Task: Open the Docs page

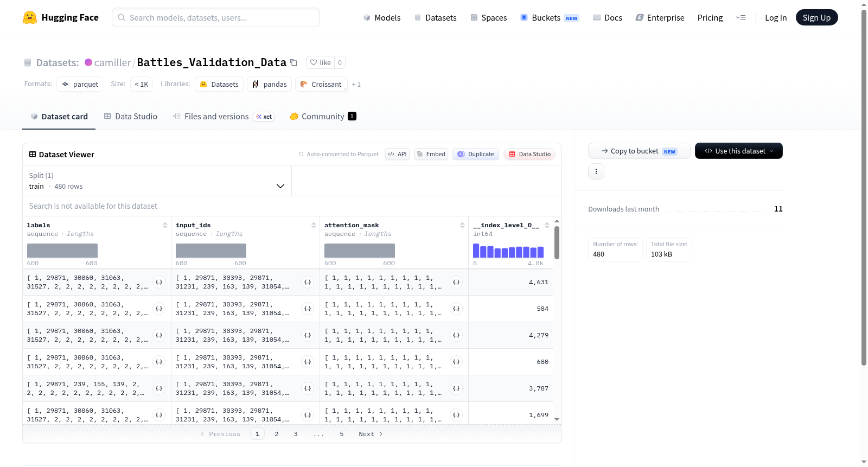Action: pos(608,17)
